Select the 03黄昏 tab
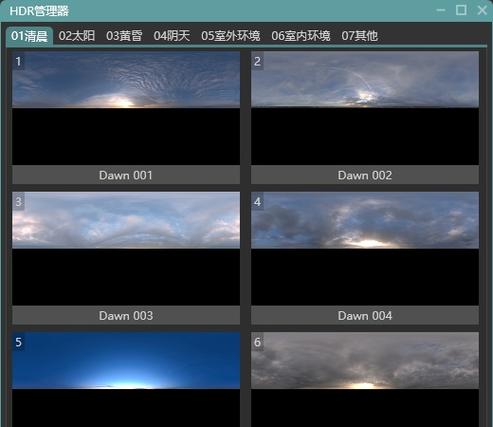The image size is (493, 427). coord(124,36)
